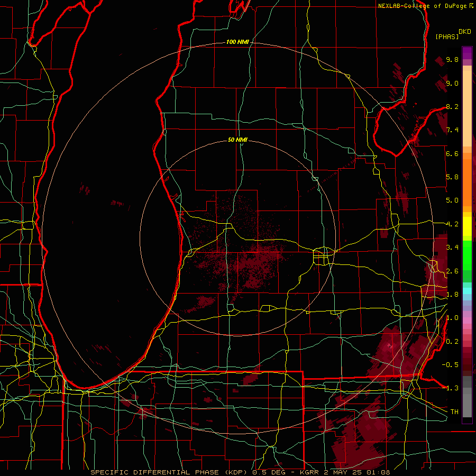Image resolution: width=476 pixels, height=476 pixels.
Task: Click the TH label at the scale bottom
Action: pos(454,412)
